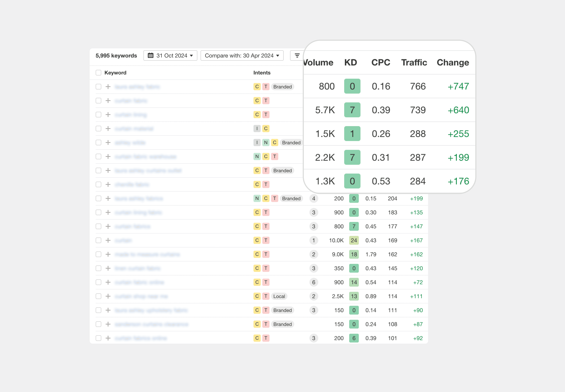Sort by the Keyword column header
Viewport: 565px width, 392px height.
tap(115, 73)
